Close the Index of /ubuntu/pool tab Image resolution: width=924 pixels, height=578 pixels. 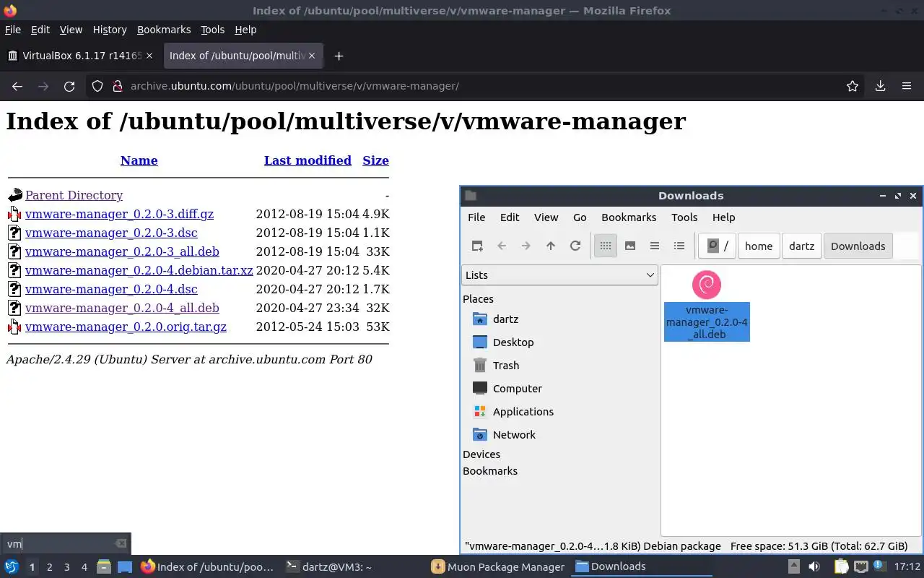coord(313,56)
